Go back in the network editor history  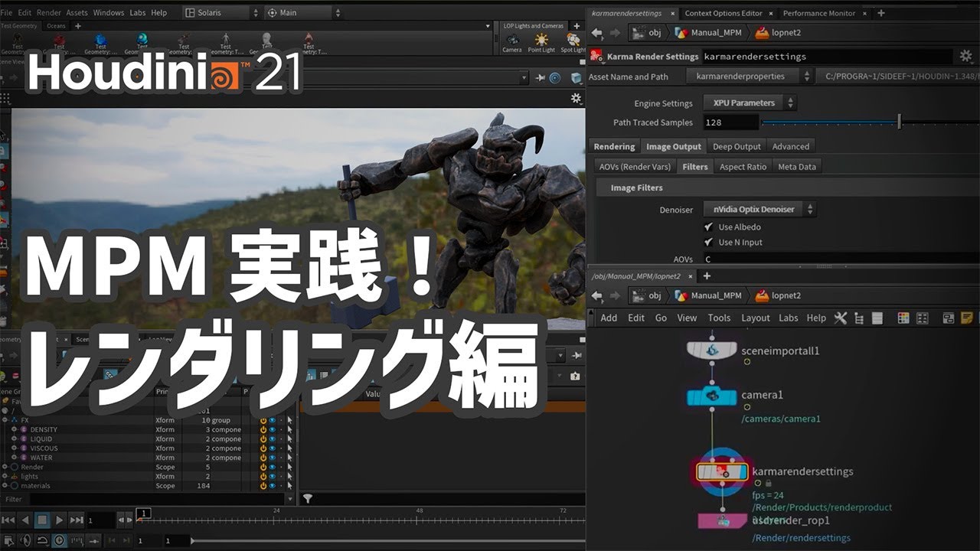coord(597,295)
